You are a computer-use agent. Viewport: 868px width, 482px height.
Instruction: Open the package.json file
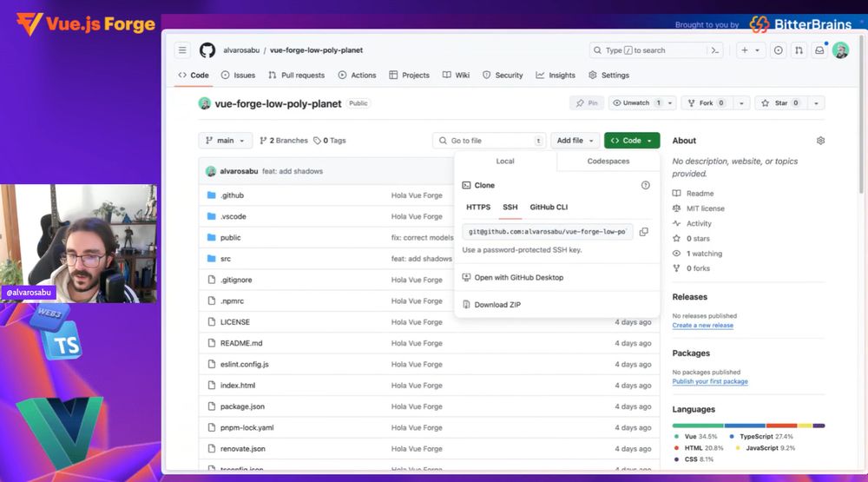click(x=242, y=406)
